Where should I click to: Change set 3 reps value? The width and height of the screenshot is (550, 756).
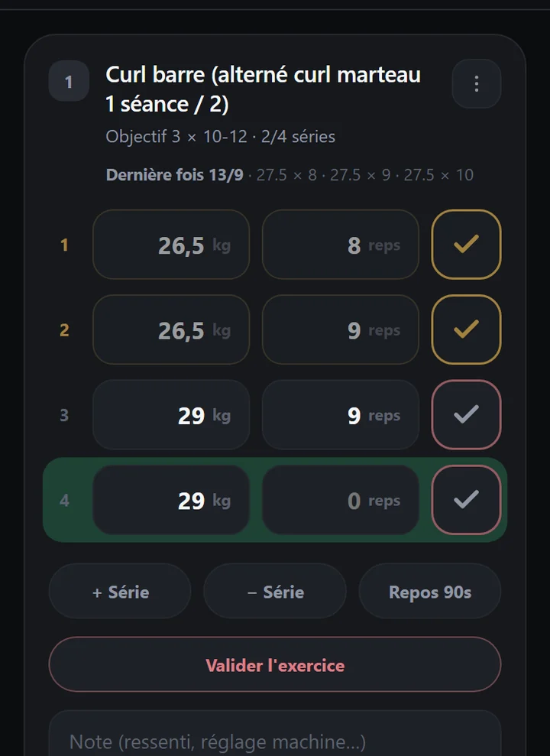pos(341,414)
